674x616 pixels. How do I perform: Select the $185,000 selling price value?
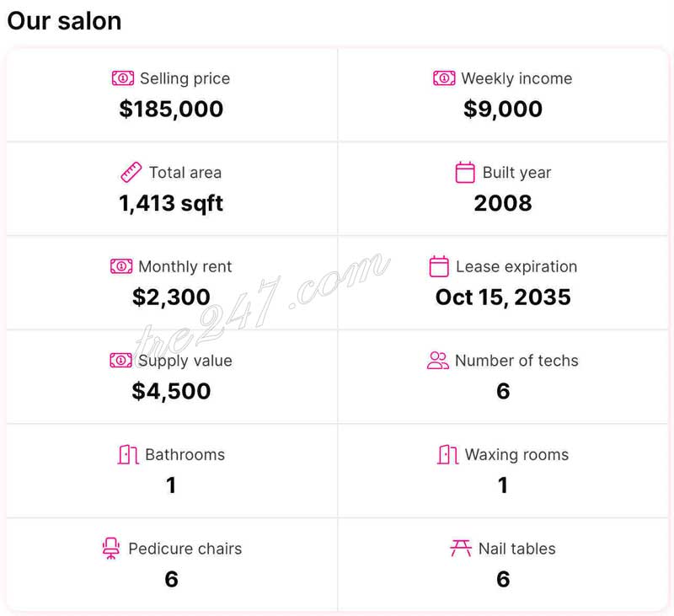pyautogui.click(x=171, y=109)
